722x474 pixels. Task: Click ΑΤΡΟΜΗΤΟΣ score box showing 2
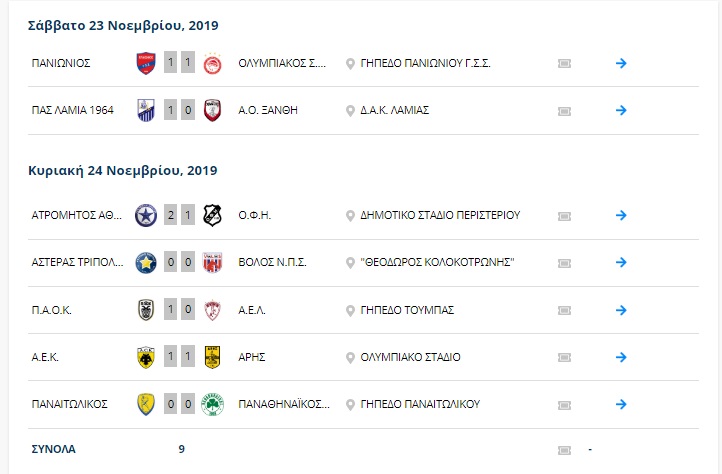point(171,215)
